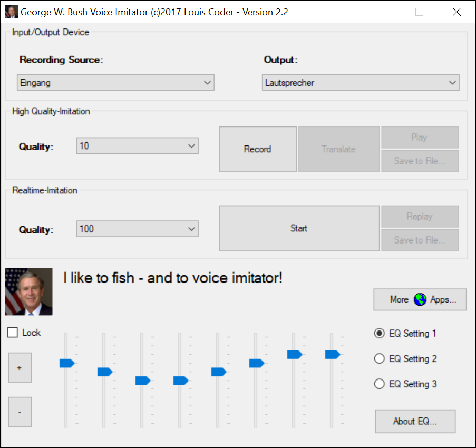Open the Recording Source dropdown
476x448 pixels.
pyautogui.click(x=115, y=83)
